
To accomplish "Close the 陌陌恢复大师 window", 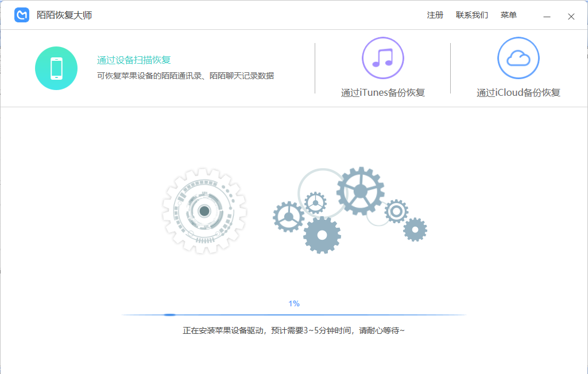I will (x=571, y=17).
